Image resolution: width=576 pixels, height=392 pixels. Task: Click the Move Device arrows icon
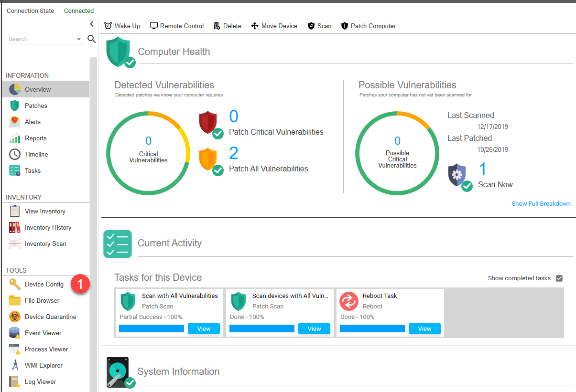coord(255,26)
